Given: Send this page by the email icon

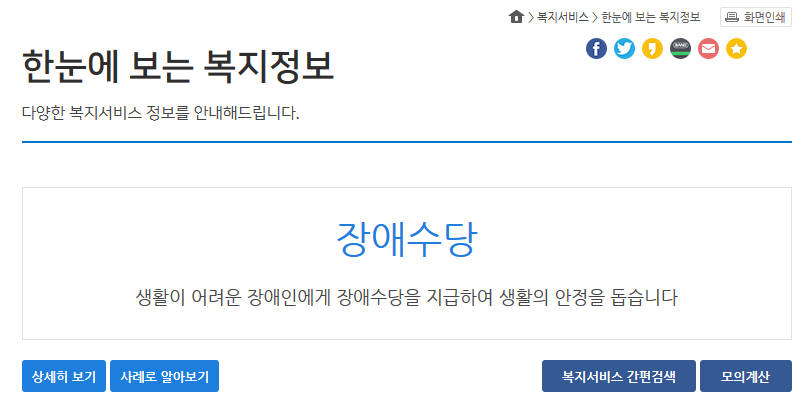Looking at the screenshot, I should click(x=708, y=49).
